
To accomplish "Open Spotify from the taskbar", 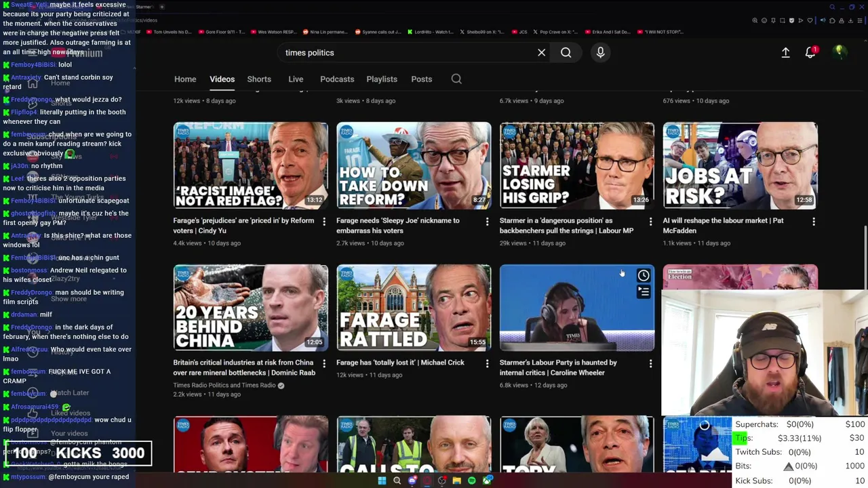I will click(472, 481).
